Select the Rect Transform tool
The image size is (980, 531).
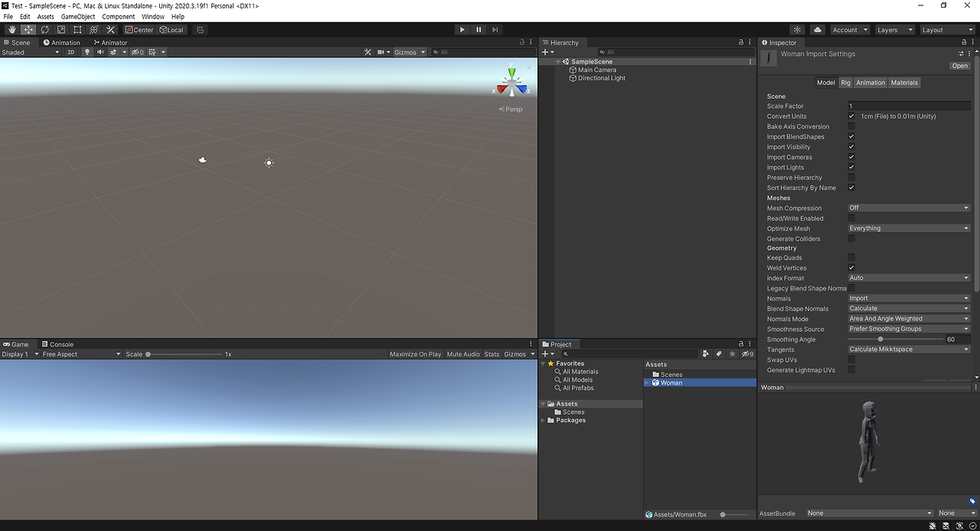(77, 29)
